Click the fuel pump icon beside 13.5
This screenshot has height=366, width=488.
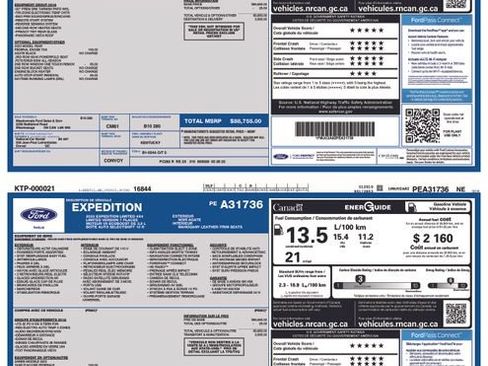pos(278,230)
